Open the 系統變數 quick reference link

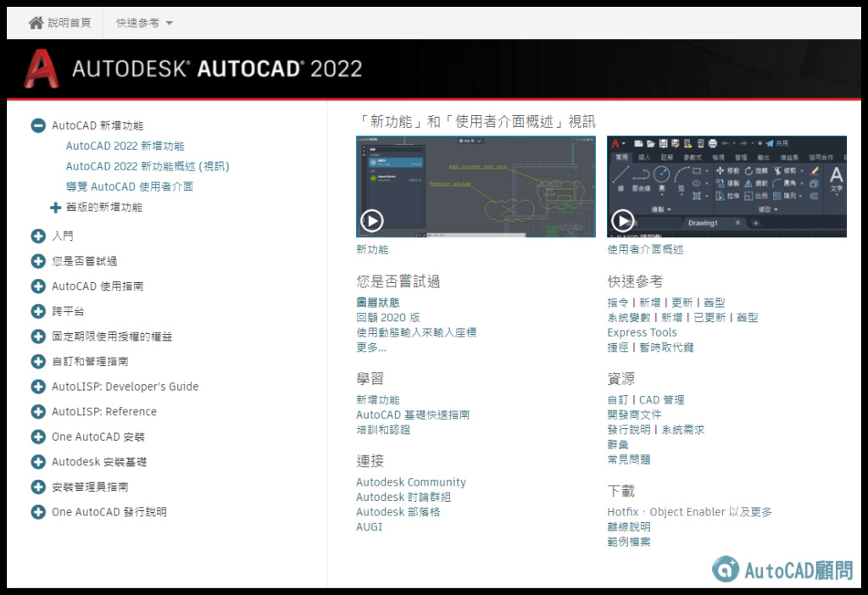click(x=629, y=318)
